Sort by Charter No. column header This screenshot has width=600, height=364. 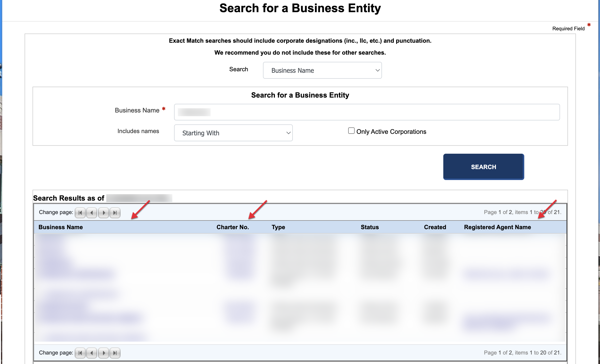[x=232, y=227]
